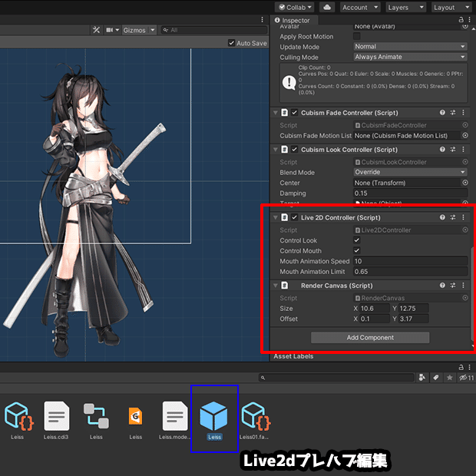Viewport: 476px width, 476px height.
Task: Select the Leiss prefab asset
Action: pyautogui.click(x=214, y=420)
